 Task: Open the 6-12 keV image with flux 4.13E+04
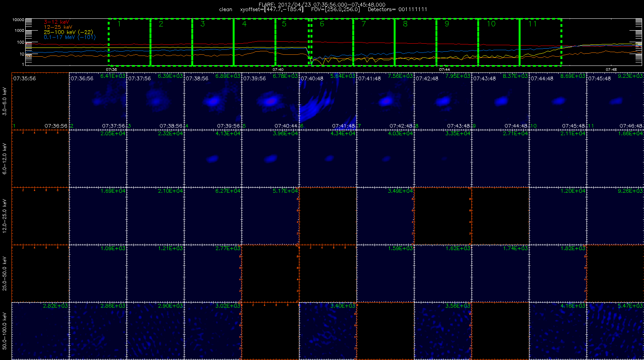pyautogui.click(x=213, y=159)
